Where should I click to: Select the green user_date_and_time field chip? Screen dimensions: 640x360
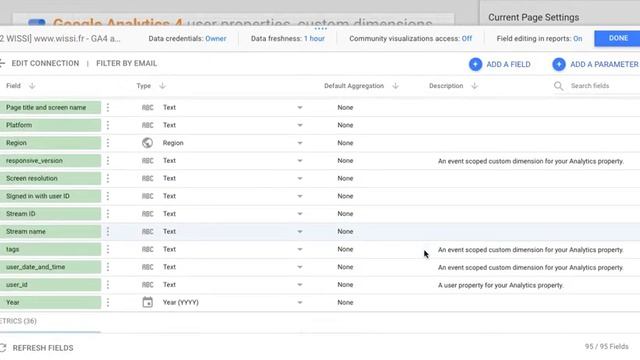click(50, 267)
